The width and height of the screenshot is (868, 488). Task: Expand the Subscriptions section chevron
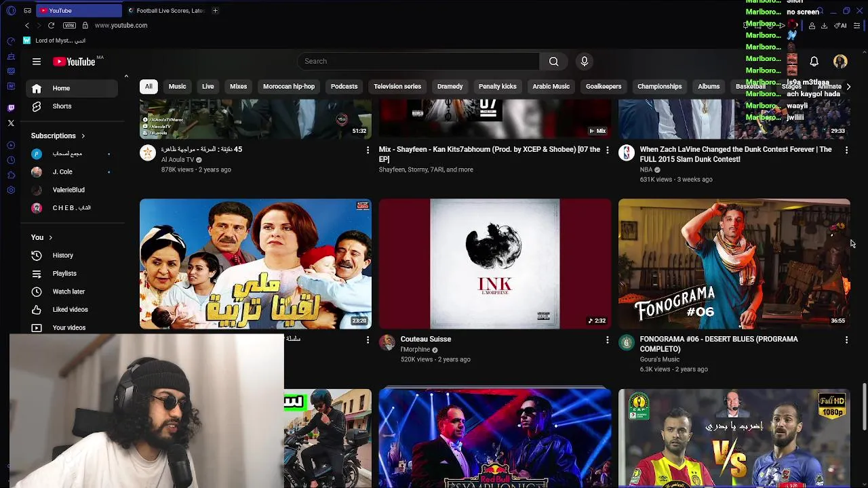[83, 136]
